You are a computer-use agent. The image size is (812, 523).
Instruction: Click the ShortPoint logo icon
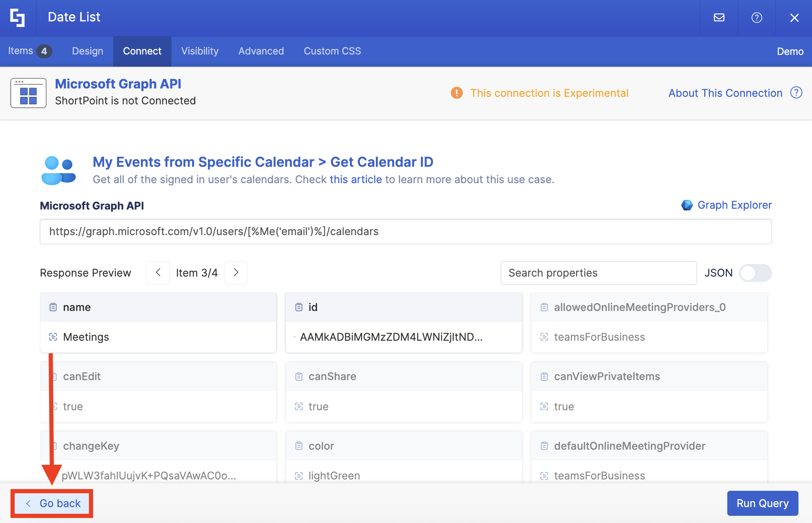[18, 18]
